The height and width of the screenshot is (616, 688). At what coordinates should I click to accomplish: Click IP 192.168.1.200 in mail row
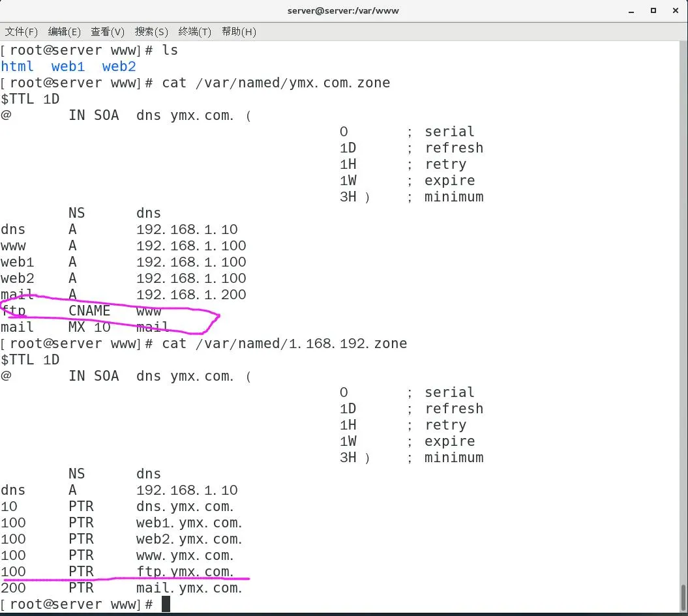point(191,295)
